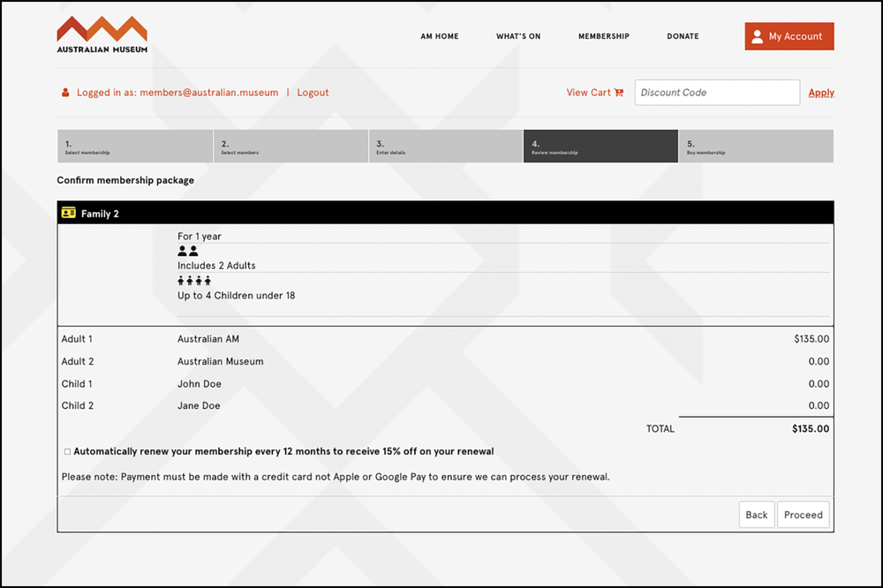The height and width of the screenshot is (588, 883).
Task: Click the Logout link
Action: click(313, 93)
